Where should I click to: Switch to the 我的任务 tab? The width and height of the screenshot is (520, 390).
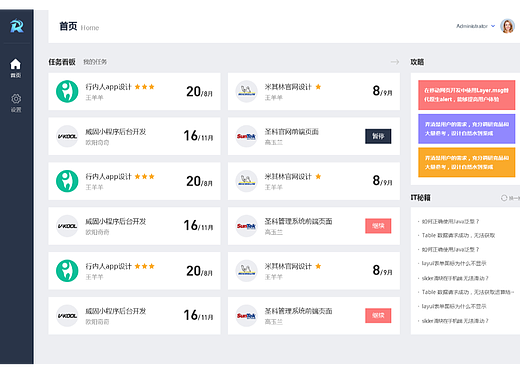(95, 62)
